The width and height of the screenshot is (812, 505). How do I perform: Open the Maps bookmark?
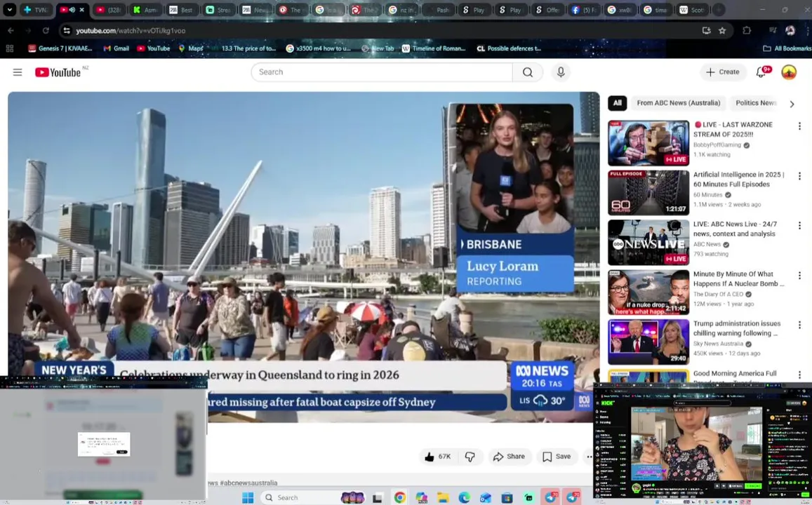pyautogui.click(x=191, y=48)
